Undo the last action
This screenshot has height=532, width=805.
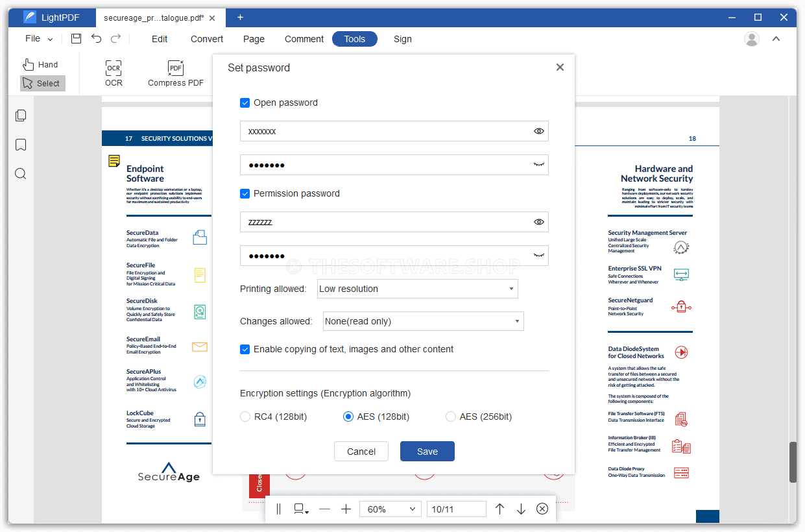click(x=96, y=39)
